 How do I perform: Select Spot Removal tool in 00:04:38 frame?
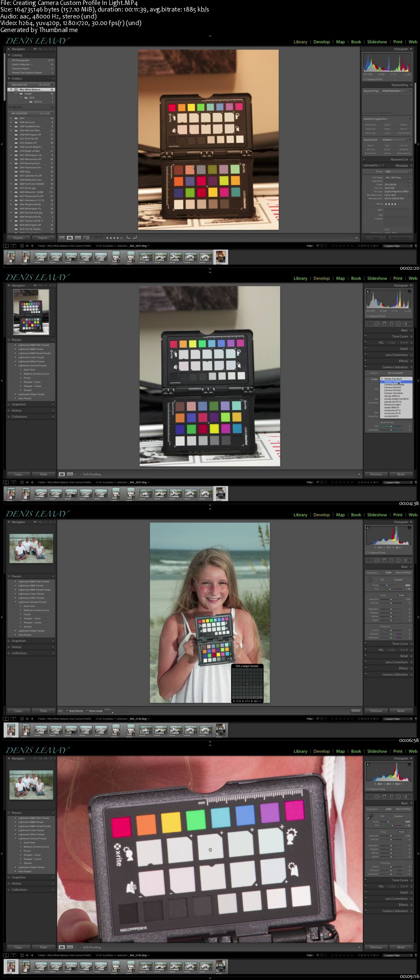pos(377,324)
